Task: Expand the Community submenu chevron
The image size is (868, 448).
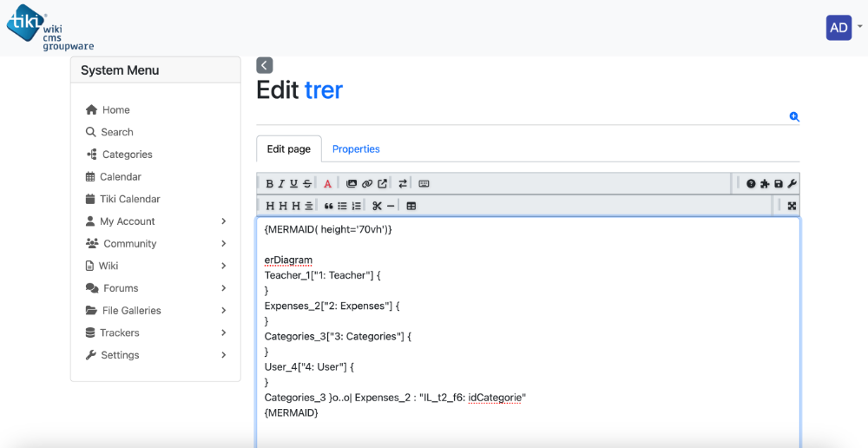Action: (x=224, y=244)
